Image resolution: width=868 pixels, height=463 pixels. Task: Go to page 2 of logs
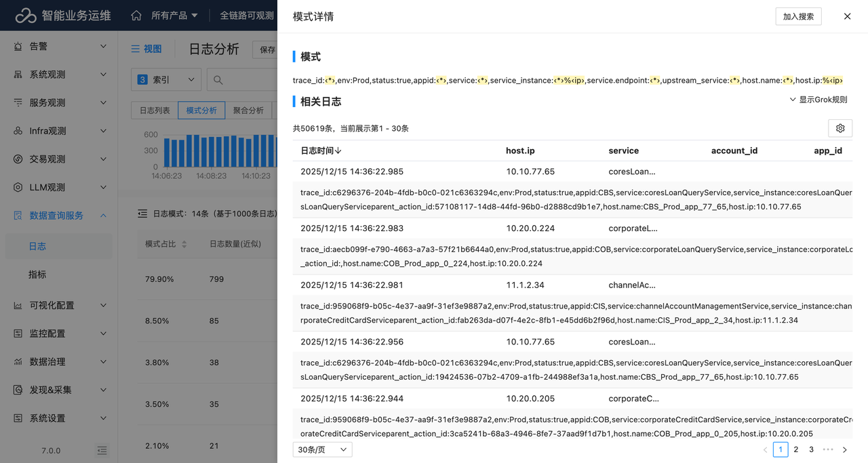tap(796, 449)
